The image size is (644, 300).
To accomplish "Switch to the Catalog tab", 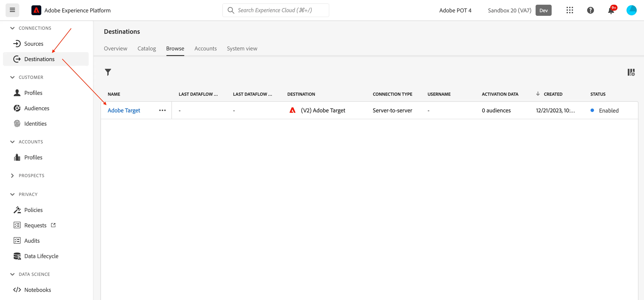I will click(147, 49).
